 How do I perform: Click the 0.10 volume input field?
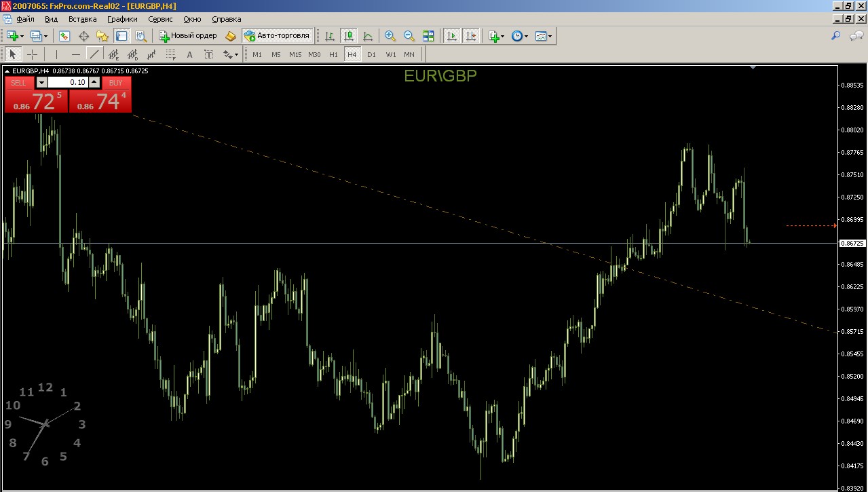coord(68,82)
